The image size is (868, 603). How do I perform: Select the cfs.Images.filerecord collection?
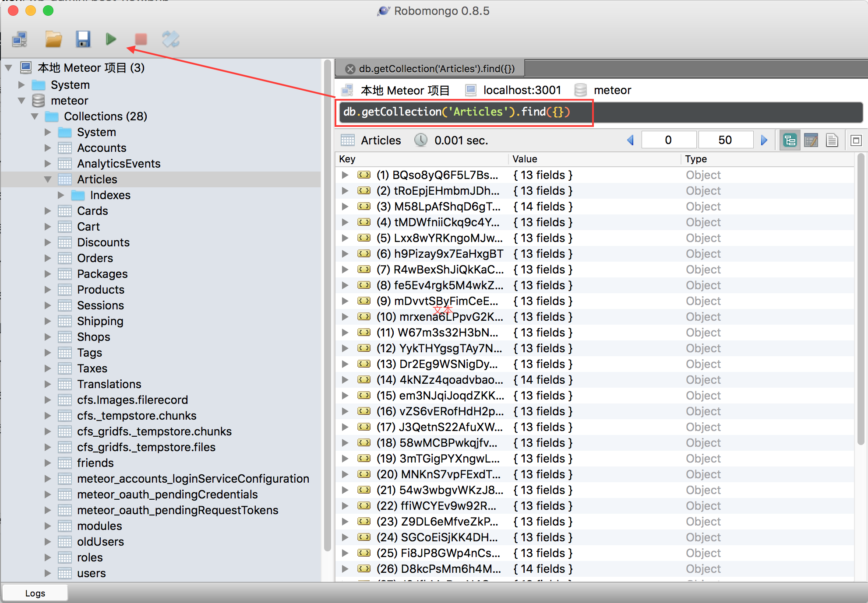pyautogui.click(x=132, y=400)
